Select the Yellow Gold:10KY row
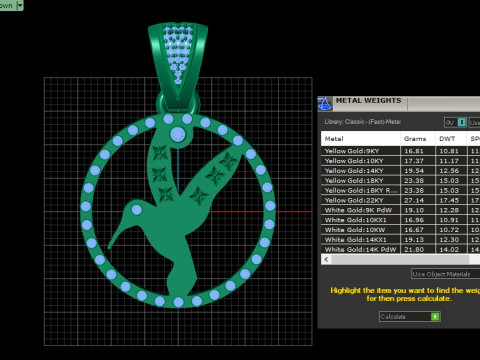The image size is (480, 360). (x=400, y=161)
